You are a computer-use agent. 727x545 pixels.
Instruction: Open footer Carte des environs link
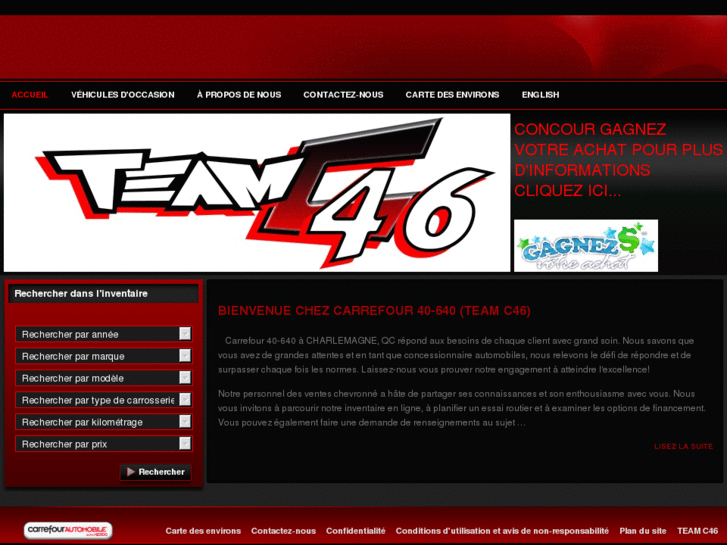point(203,531)
